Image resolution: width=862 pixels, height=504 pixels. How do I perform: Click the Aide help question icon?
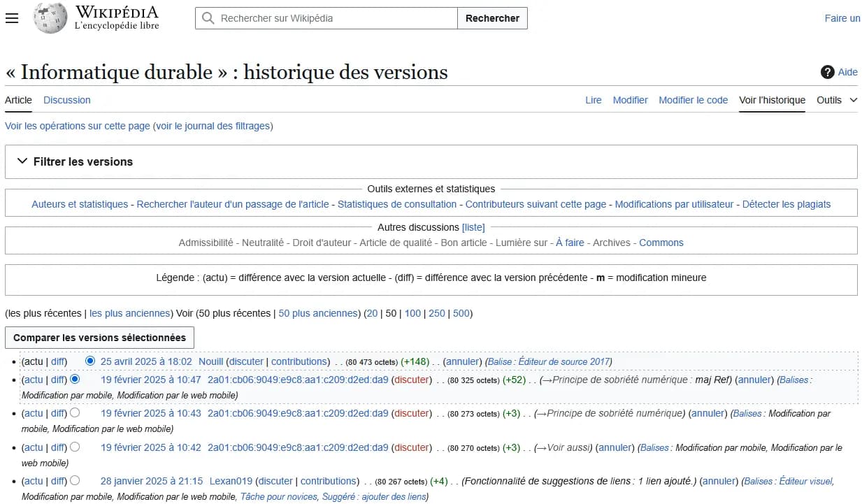click(x=827, y=72)
